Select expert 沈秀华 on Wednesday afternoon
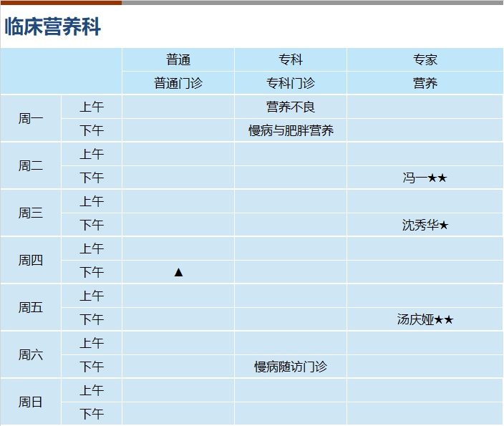The width and height of the screenshot is (504, 426). point(425,225)
